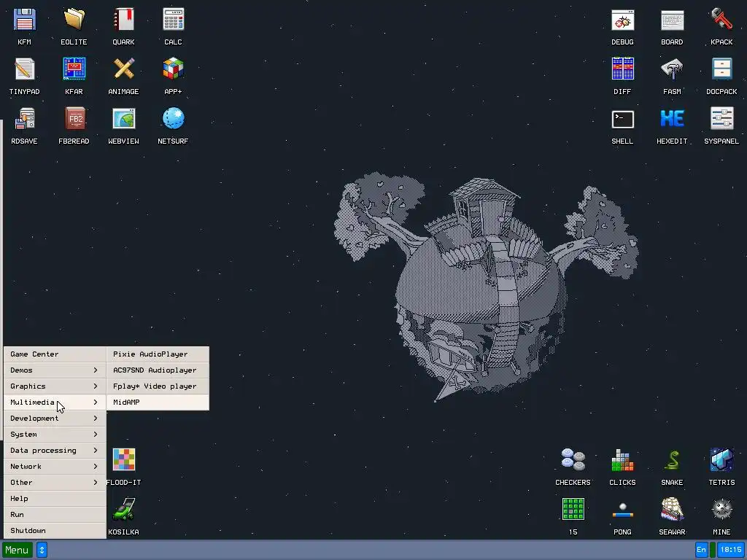Launch the FASM assembler icon
The height and width of the screenshot is (560, 747).
[x=672, y=69]
